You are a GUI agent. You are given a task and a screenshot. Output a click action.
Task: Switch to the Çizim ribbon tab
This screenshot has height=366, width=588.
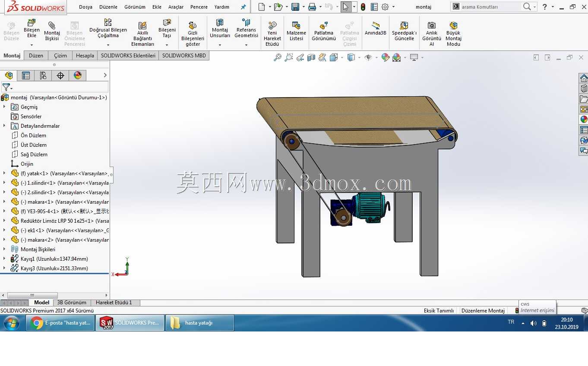pyautogui.click(x=60, y=56)
